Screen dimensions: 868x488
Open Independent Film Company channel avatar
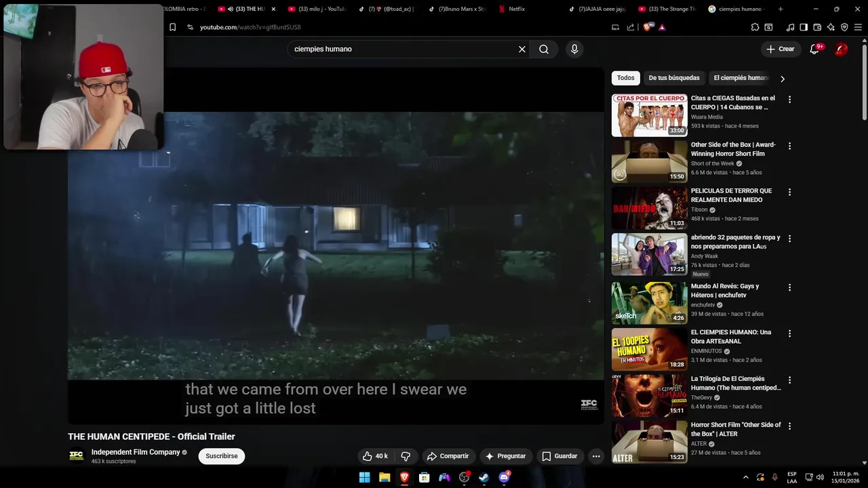tap(77, 456)
